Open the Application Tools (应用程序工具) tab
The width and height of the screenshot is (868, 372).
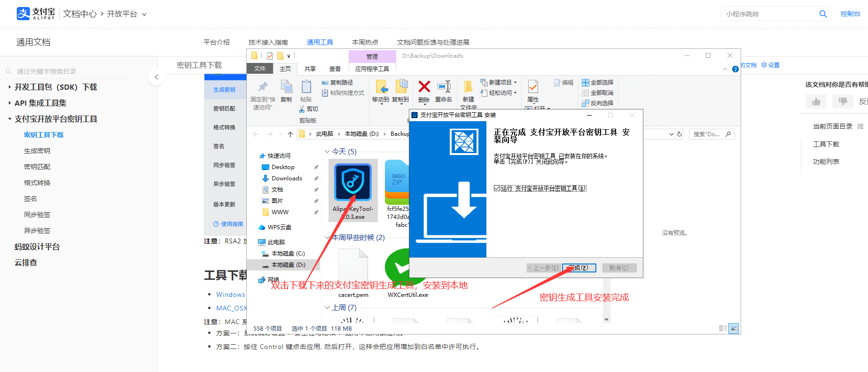(372, 69)
